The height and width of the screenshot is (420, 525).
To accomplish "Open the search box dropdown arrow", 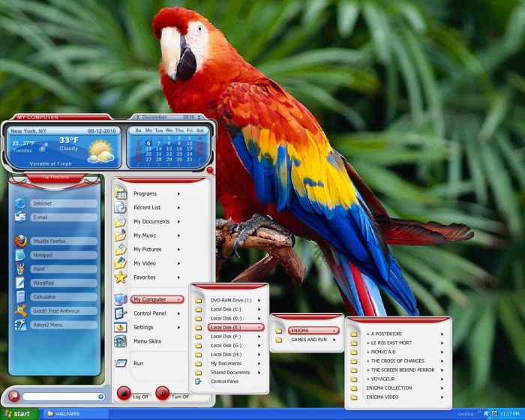I will [x=100, y=397].
